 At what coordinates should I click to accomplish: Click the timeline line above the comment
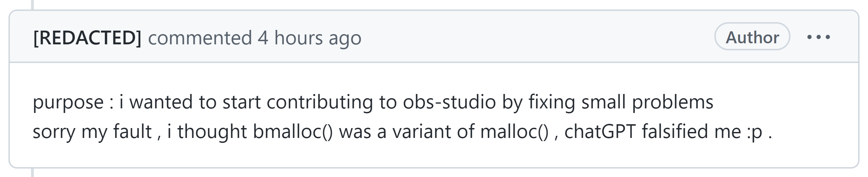(x=32, y=4)
